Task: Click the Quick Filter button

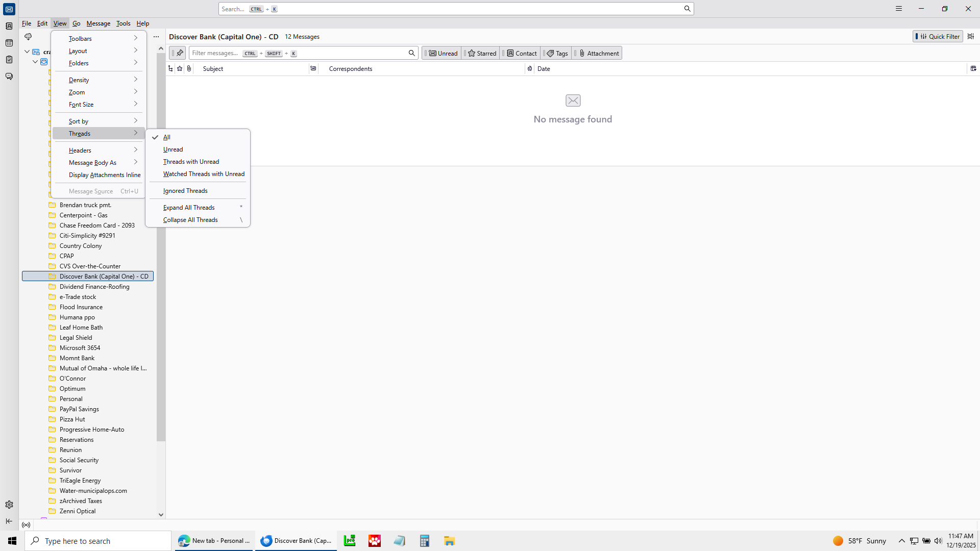Action: pos(938,36)
